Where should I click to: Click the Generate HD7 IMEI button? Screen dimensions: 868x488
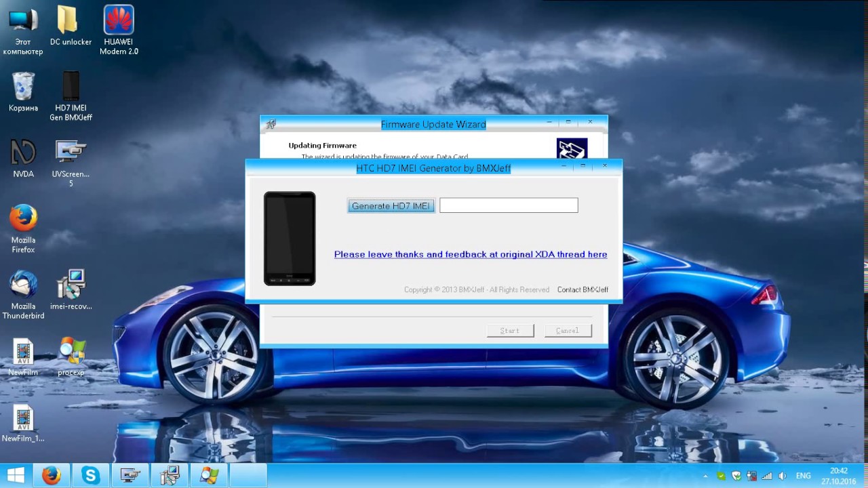[x=391, y=206]
